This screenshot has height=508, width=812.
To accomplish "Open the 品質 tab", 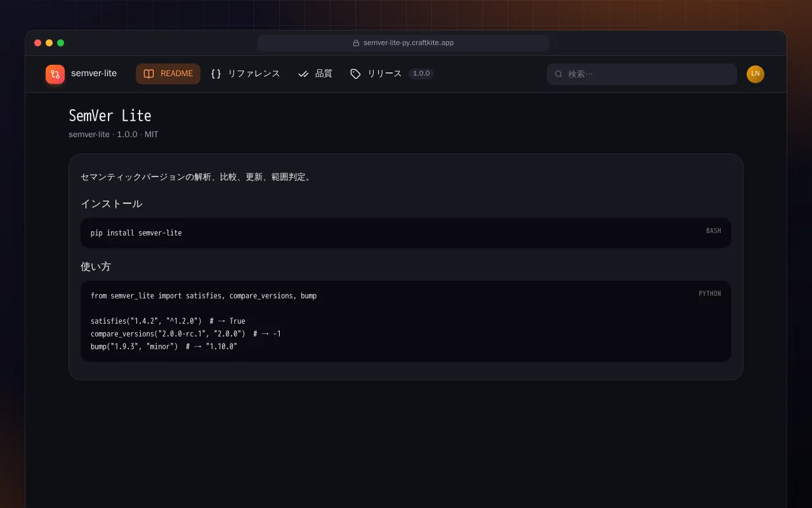I will pyautogui.click(x=315, y=74).
